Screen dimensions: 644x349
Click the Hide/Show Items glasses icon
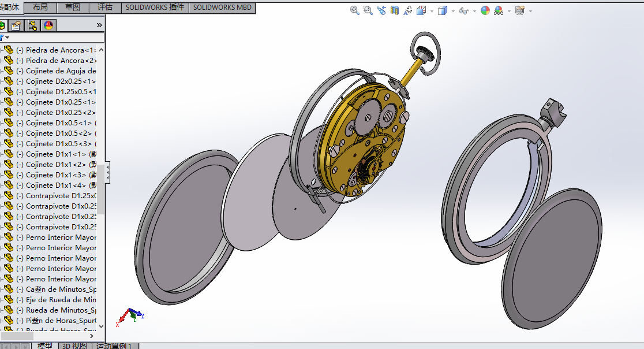[x=464, y=10]
